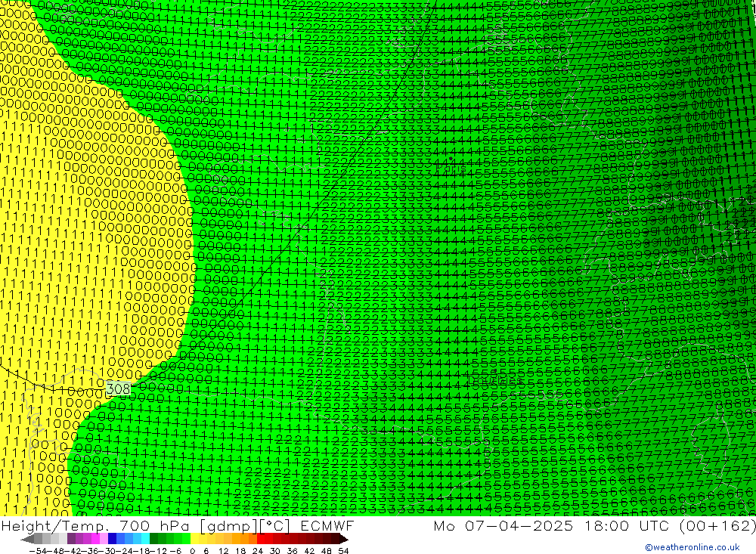Image resolution: width=756 pixels, height=554 pixels.
Task: Click the 'Mo 07-04-2025 18:00 UTC' timestamp
Action: pos(553,525)
